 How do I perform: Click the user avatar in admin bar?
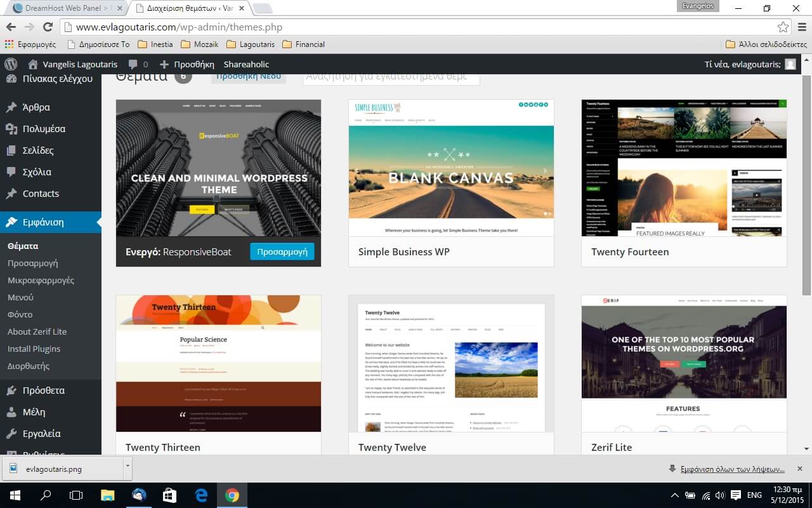tap(790, 64)
